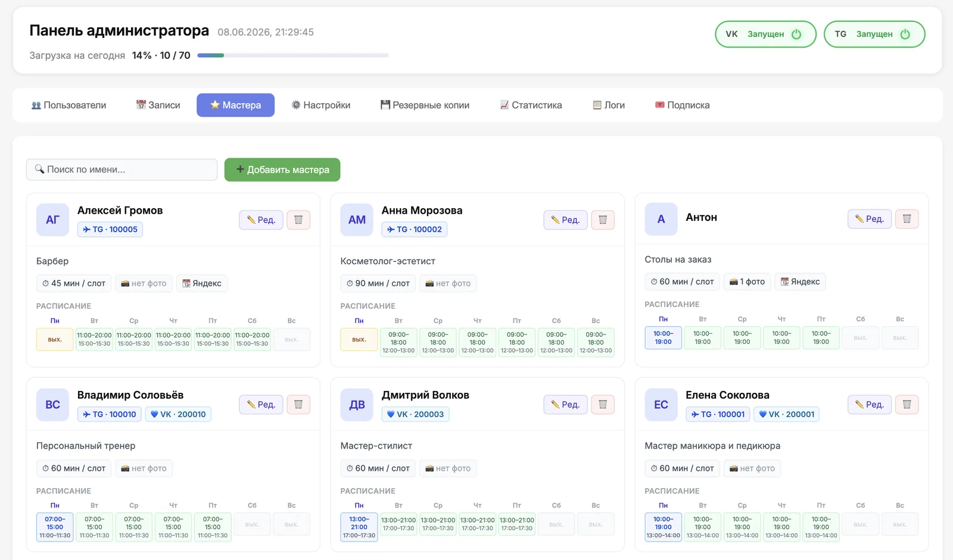Switch to the Статистика tab
953x560 pixels.
pos(531,105)
